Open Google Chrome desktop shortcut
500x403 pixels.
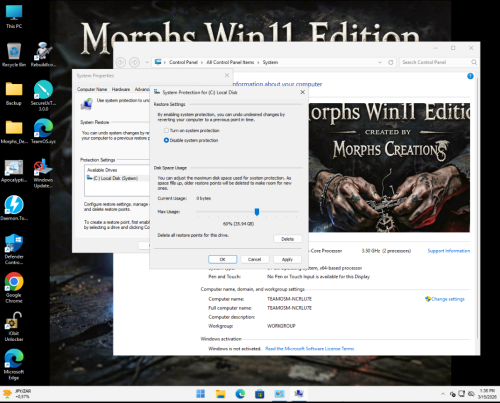[x=14, y=288]
